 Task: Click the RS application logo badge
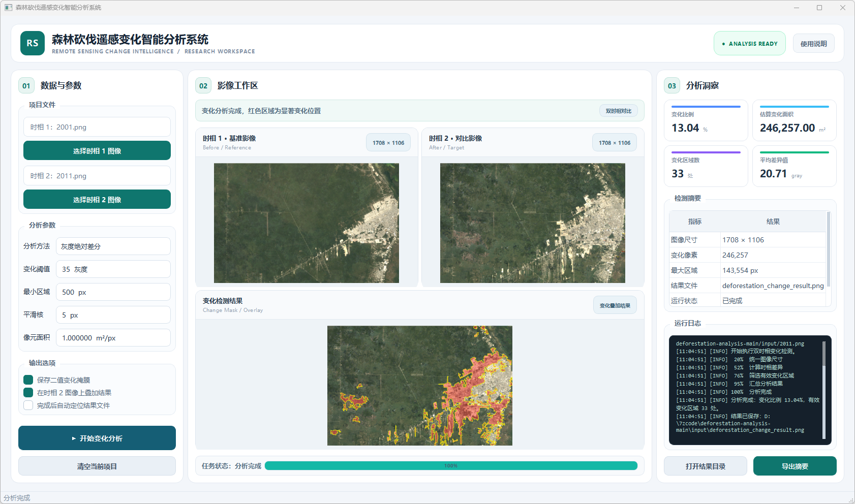33,43
